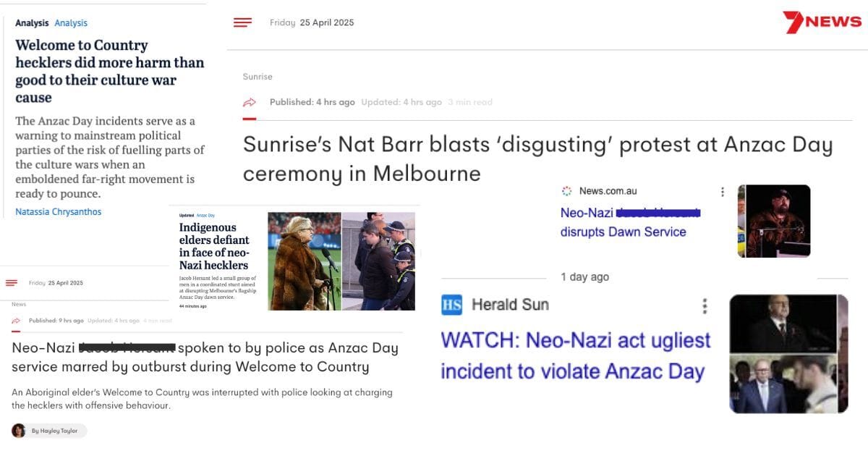Select the Herald Sun HS icon
This screenshot has height=456, width=868.
click(451, 304)
